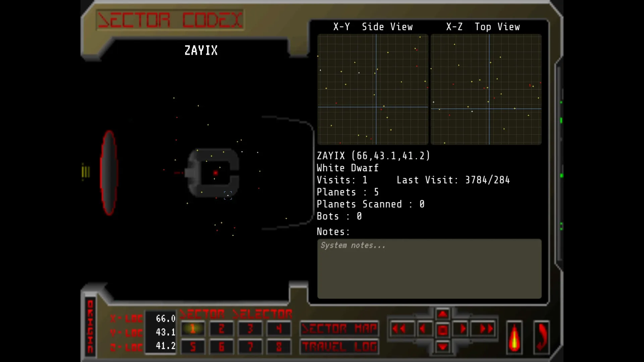Select sector 2 in Sector Selector
This screenshot has width=644, height=362.
pos(221,329)
